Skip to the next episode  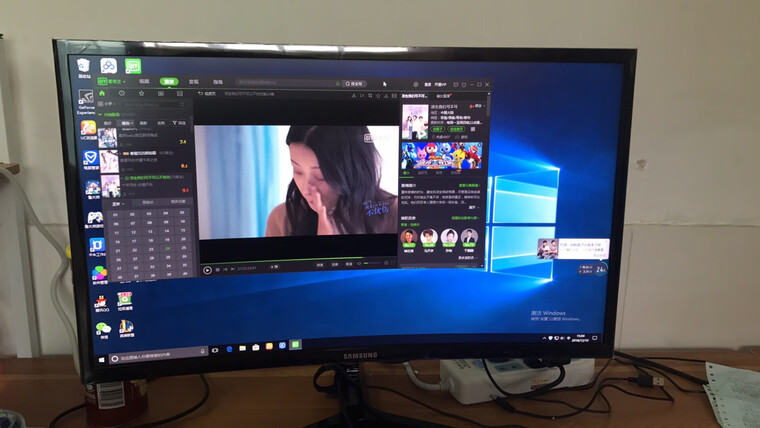[x=233, y=269]
